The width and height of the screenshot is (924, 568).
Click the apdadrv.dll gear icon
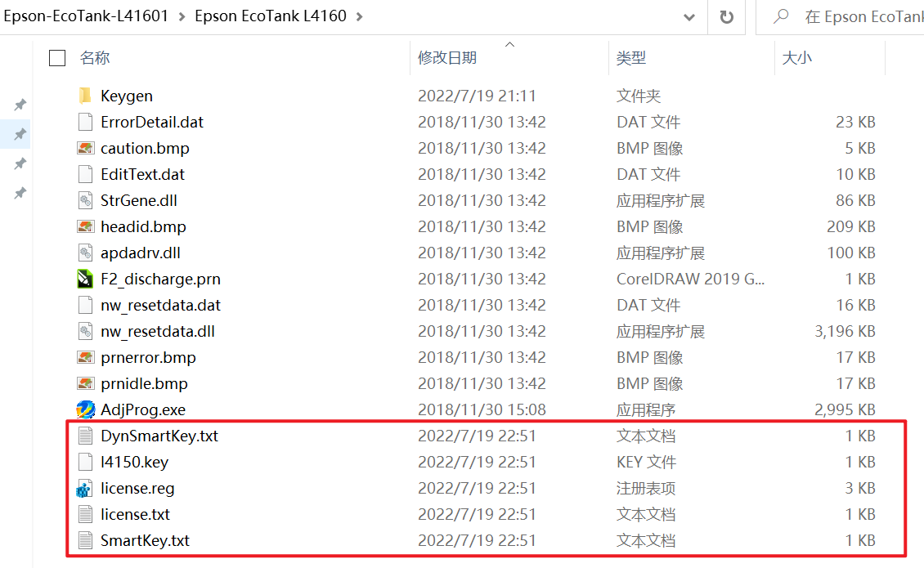[x=85, y=253]
